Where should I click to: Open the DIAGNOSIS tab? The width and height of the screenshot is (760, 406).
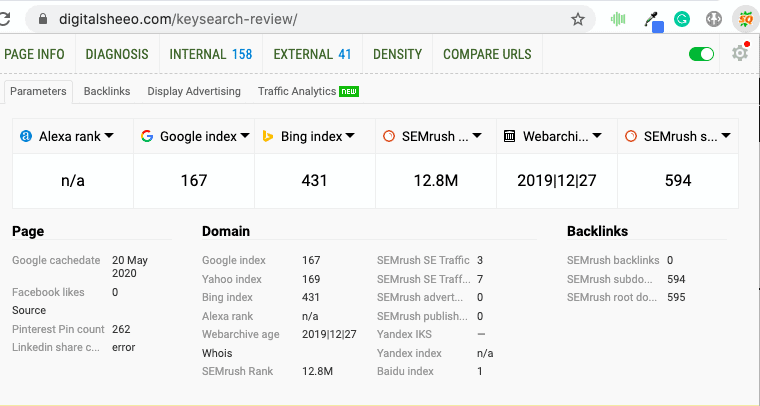click(x=117, y=54)
